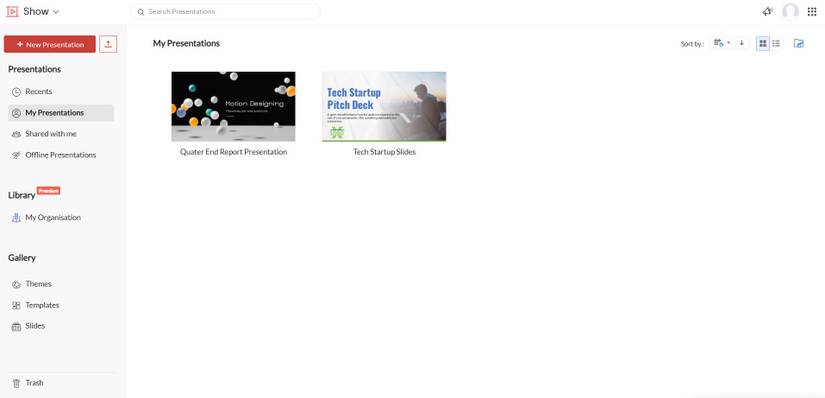Select My Presentations in the sidebar
The width and height of the screenshot is (825, 398).
61,113
